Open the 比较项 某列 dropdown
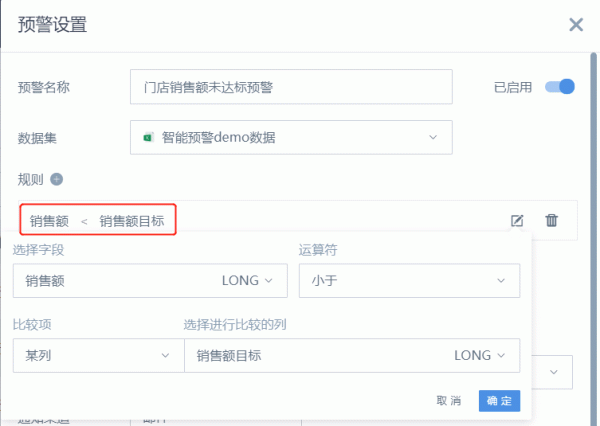 tap(98, 355)
